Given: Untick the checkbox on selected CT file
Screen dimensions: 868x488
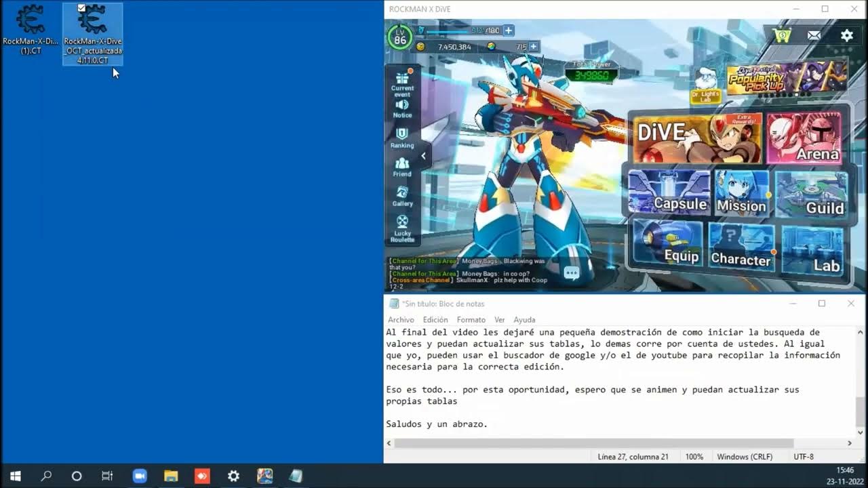Looking at the screenshot, I should 82,8.
